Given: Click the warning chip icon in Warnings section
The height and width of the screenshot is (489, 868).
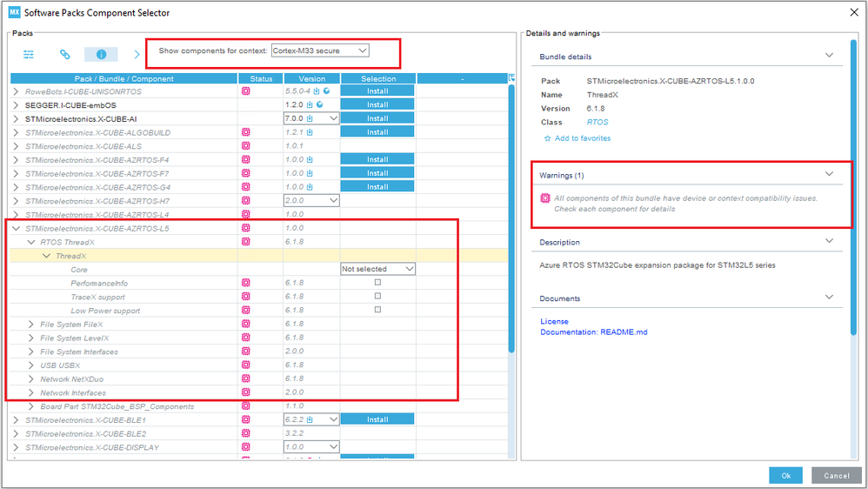Looking at the screenshot, I should click(x=545, y=198).
